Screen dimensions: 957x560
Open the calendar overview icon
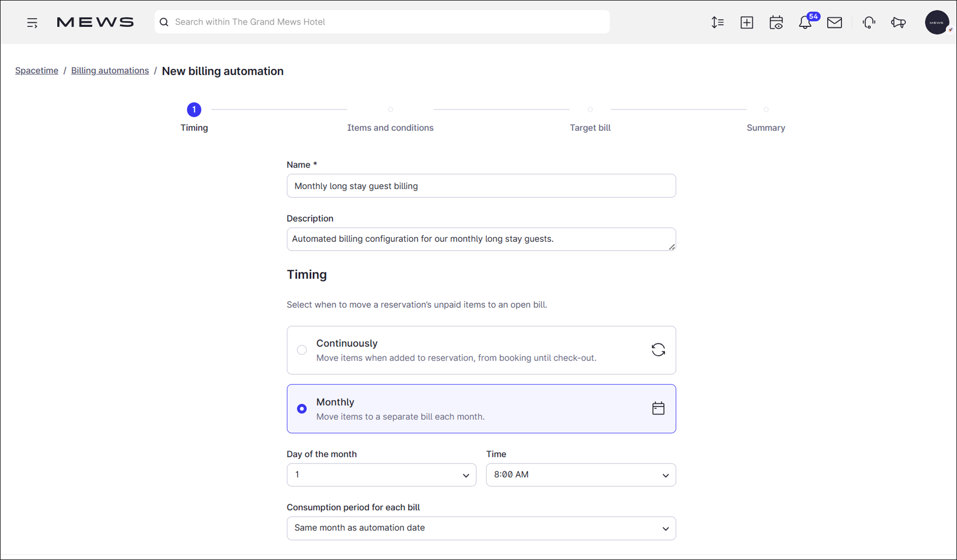click(x=776, y=22)
